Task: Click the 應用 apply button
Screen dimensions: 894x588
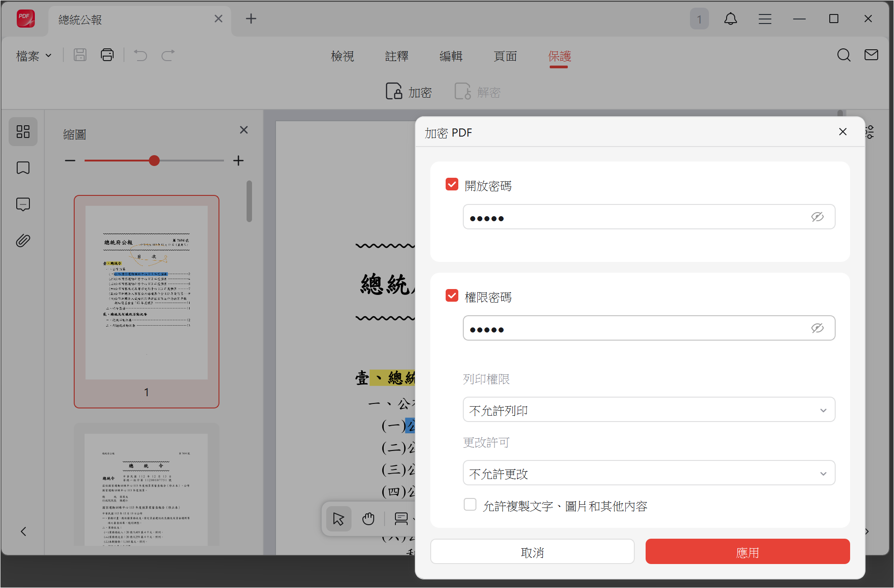Action: 747,552
